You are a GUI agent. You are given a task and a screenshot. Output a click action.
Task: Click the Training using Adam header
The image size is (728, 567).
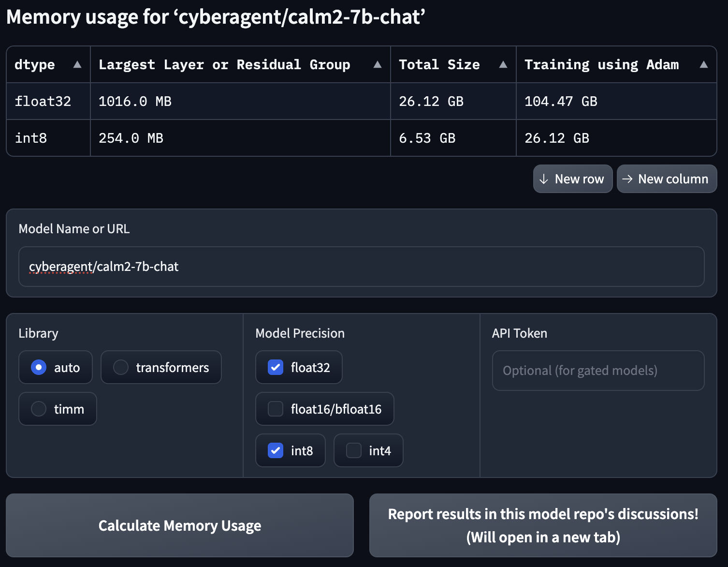(x=616, y=65)
